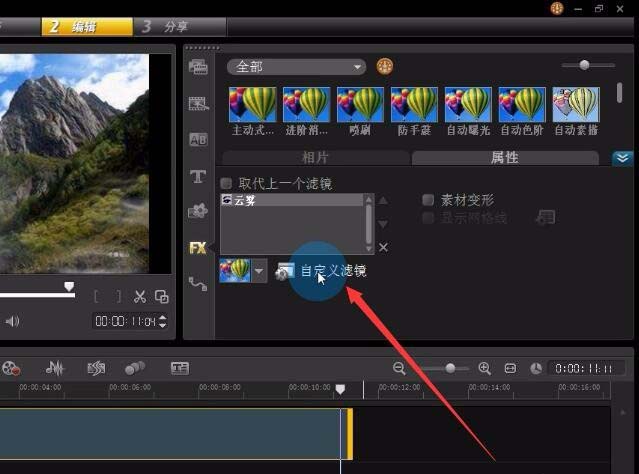Set mark-in with the left bracket

[x=96, y=296]
